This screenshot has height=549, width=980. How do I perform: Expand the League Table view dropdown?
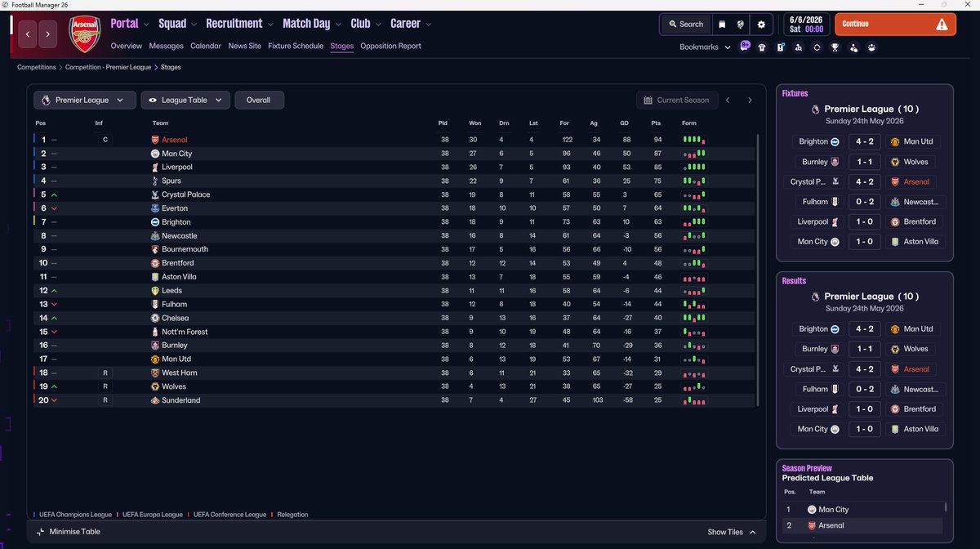[x=185, y=100]
